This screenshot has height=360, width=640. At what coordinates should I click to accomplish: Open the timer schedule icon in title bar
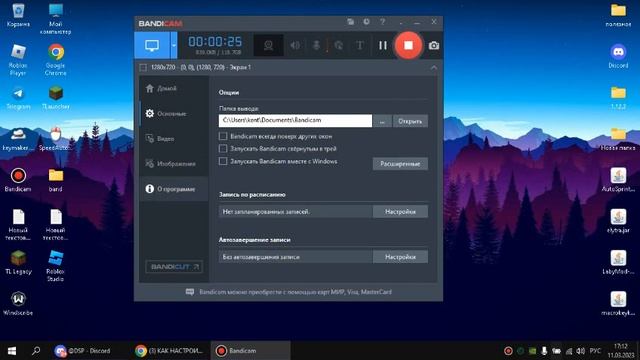[366, 22]
